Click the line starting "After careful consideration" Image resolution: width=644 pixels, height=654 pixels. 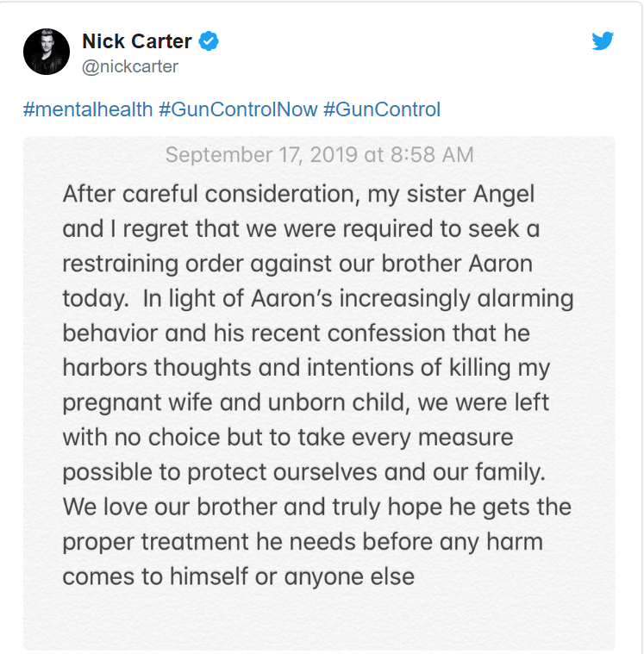[x=298, y=194]
